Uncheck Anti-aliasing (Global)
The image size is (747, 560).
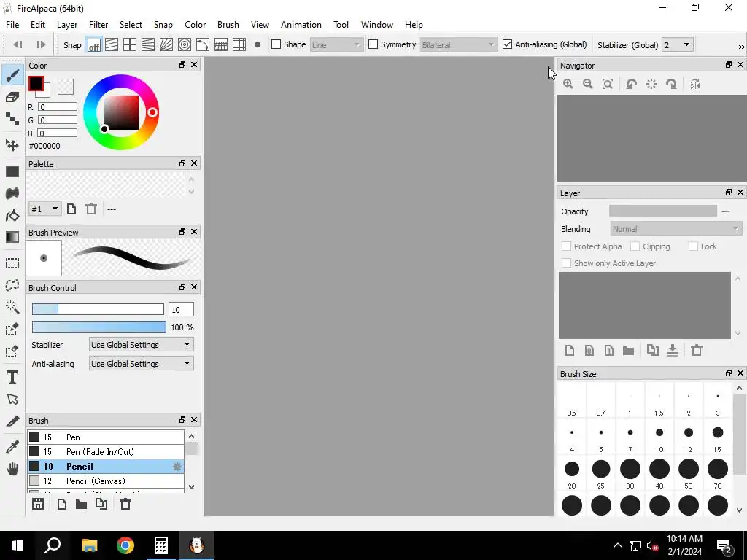pyautogui.click(x=508, y=44)
